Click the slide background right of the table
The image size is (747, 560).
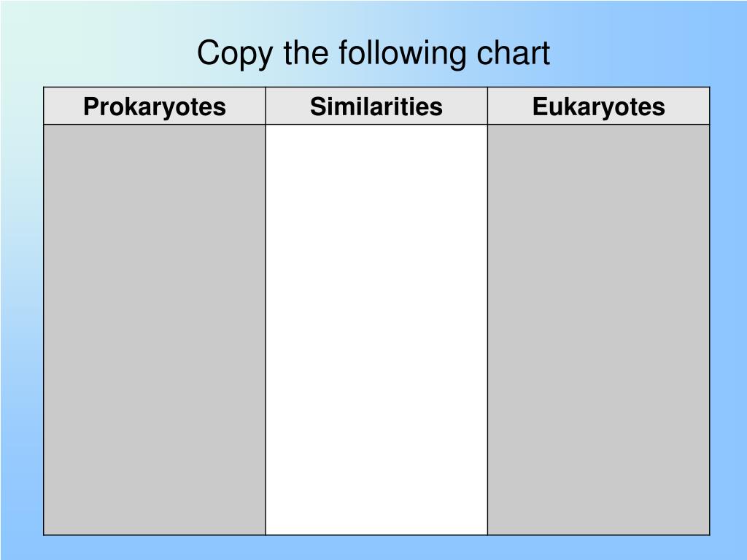(x=729, y=309)
